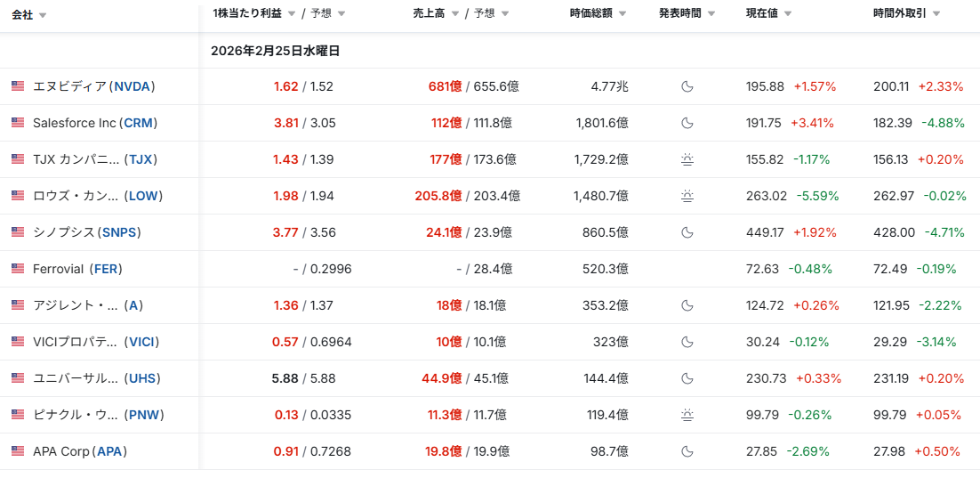This screenshot has height=478, width=980.
Task: Sort by 時価総額 column arrow
Action: tap(622, 13)
